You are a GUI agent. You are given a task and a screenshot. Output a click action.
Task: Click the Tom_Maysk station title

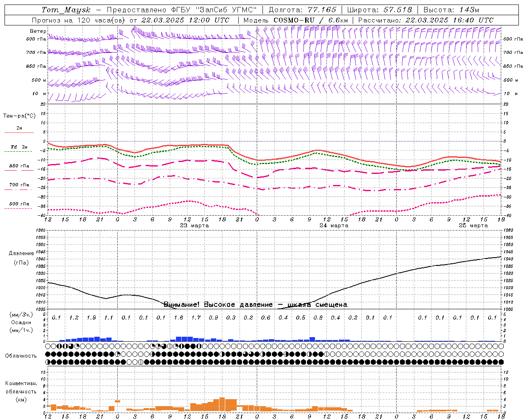tap(66, 10)
